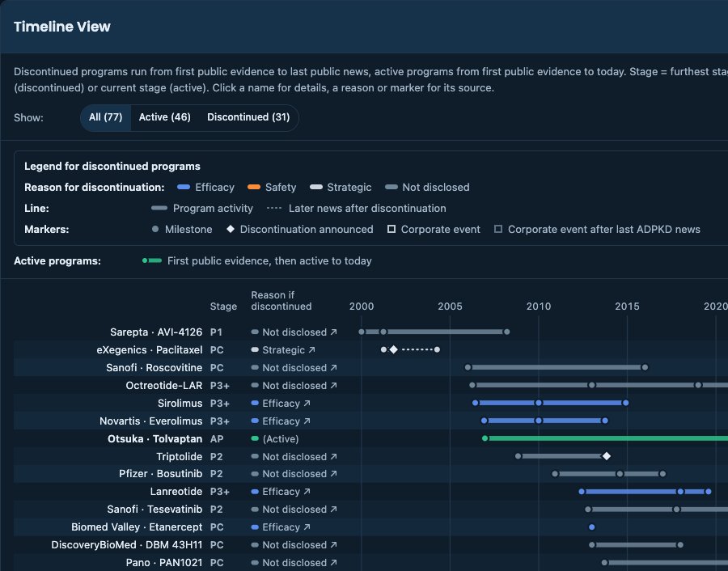728x571 pixels.
Task: Open Triptolide Not disclosed reason source
Action: click(x=294, y=457)
